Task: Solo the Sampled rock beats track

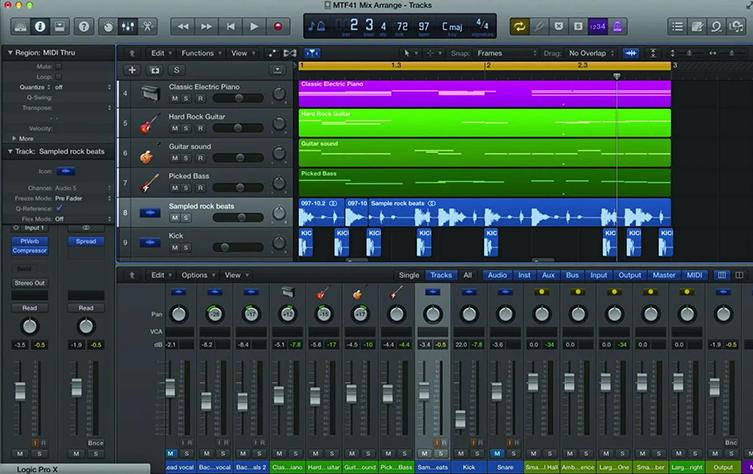Action: (186, 218)
